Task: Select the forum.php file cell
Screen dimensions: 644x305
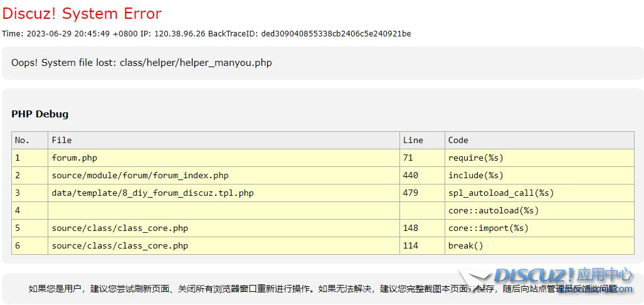Action: (74, 158)
